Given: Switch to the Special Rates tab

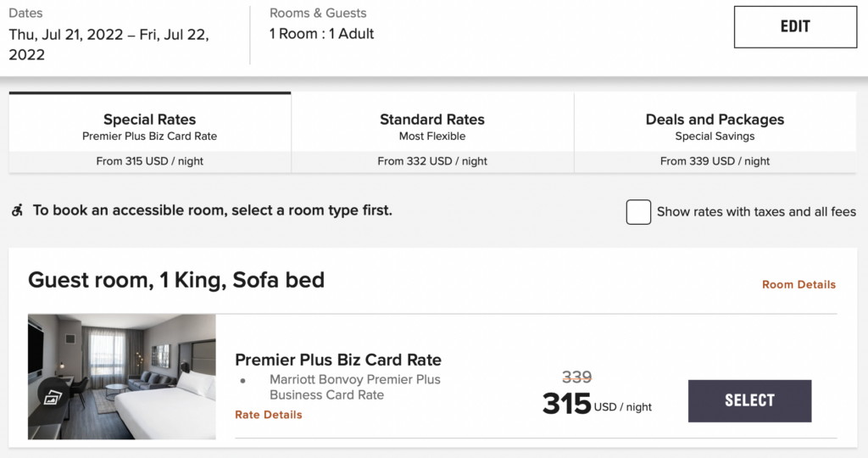Looking at the screenshot, I should [x=149, y=133].
